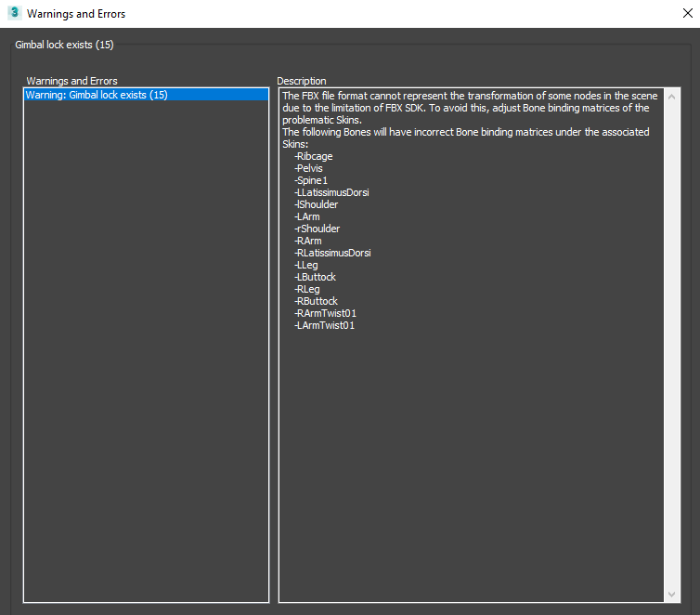Click the -RArm bone entry
The image size is (700, 615).
coord(308,241)
